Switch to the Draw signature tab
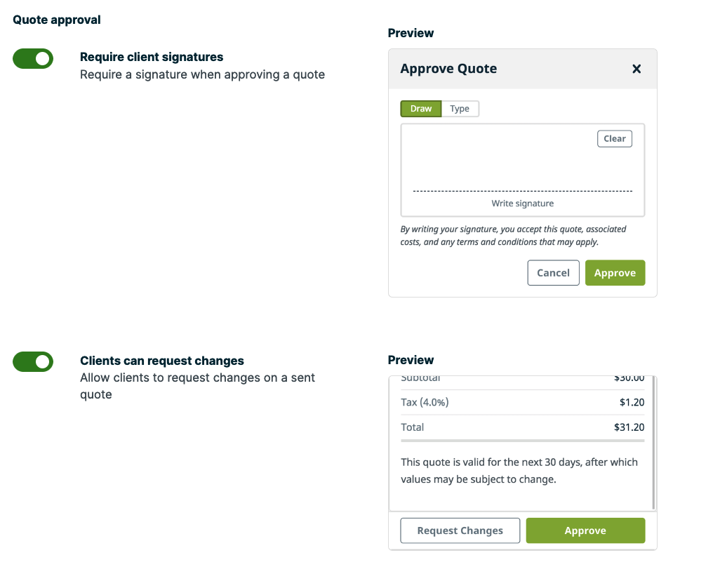 click(421, 109)
